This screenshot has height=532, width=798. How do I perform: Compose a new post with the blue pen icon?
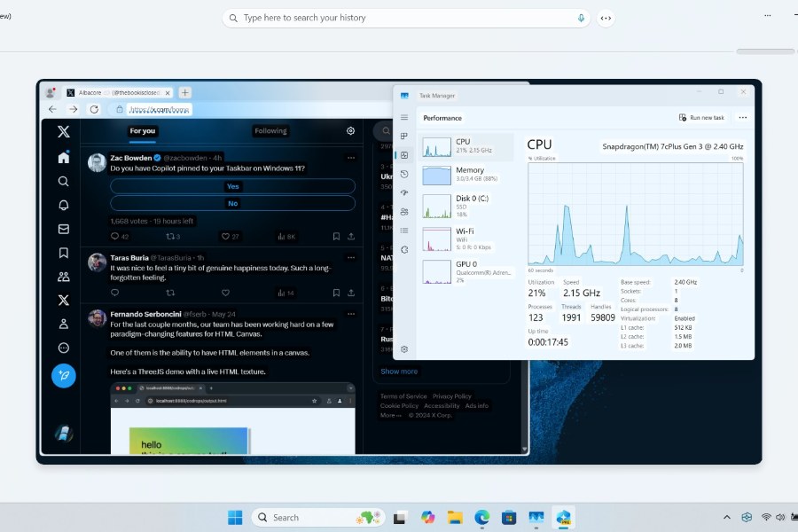[63, 375]
